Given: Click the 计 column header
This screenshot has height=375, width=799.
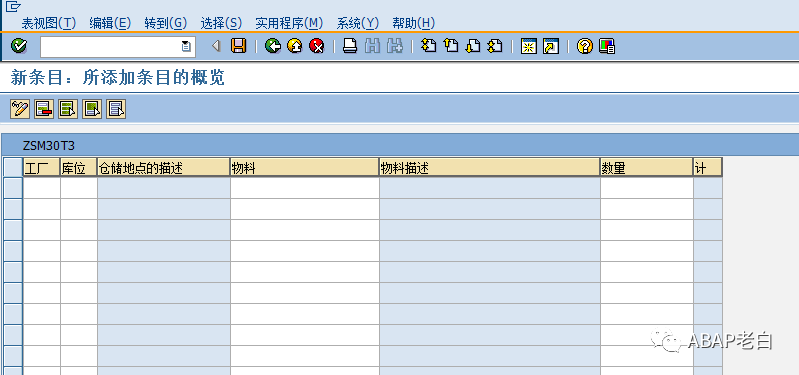Looking at the screenshot, I should (x=708, y=168).
